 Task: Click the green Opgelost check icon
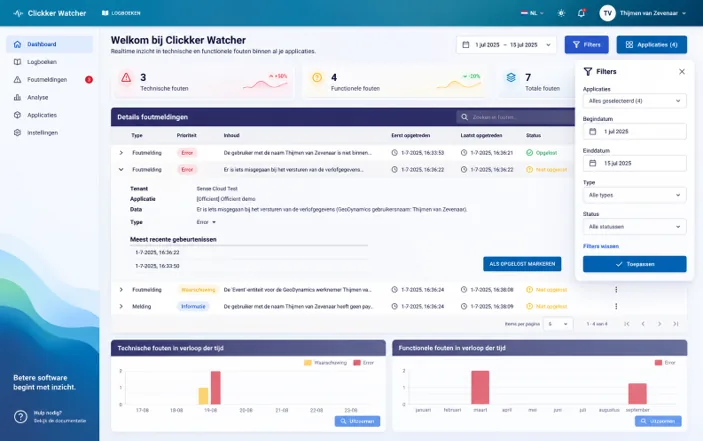coord(529,153)
